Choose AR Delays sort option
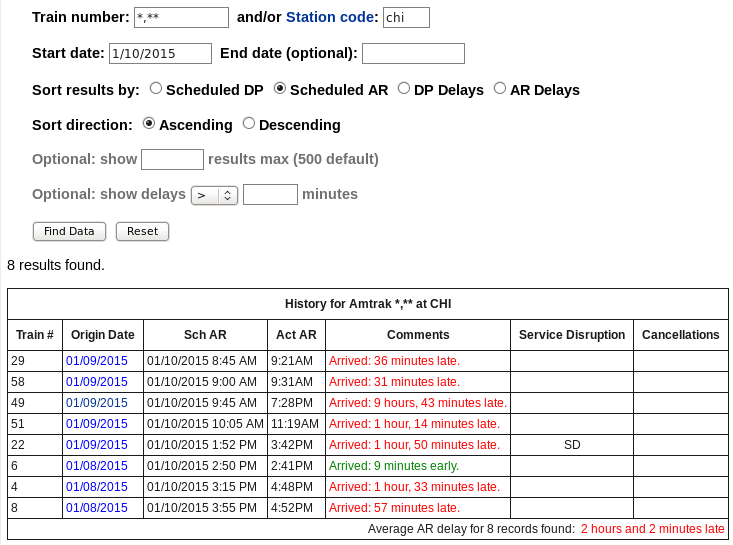 (500, 88)
